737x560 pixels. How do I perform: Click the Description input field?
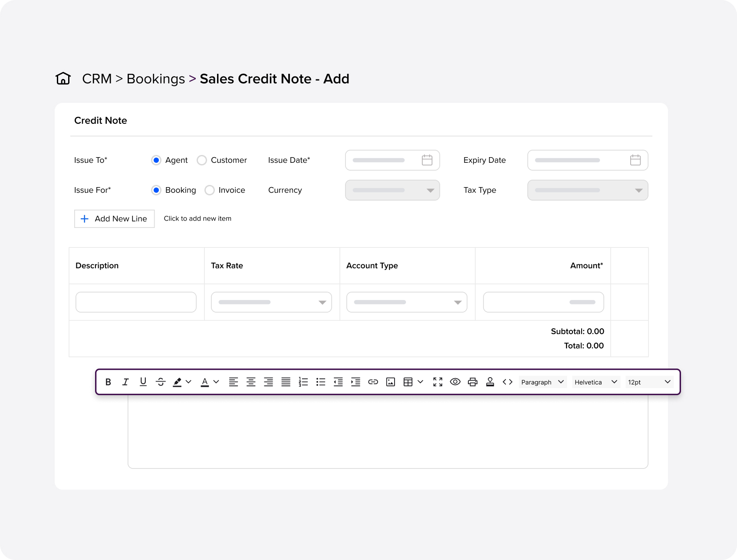pos(136,302)
